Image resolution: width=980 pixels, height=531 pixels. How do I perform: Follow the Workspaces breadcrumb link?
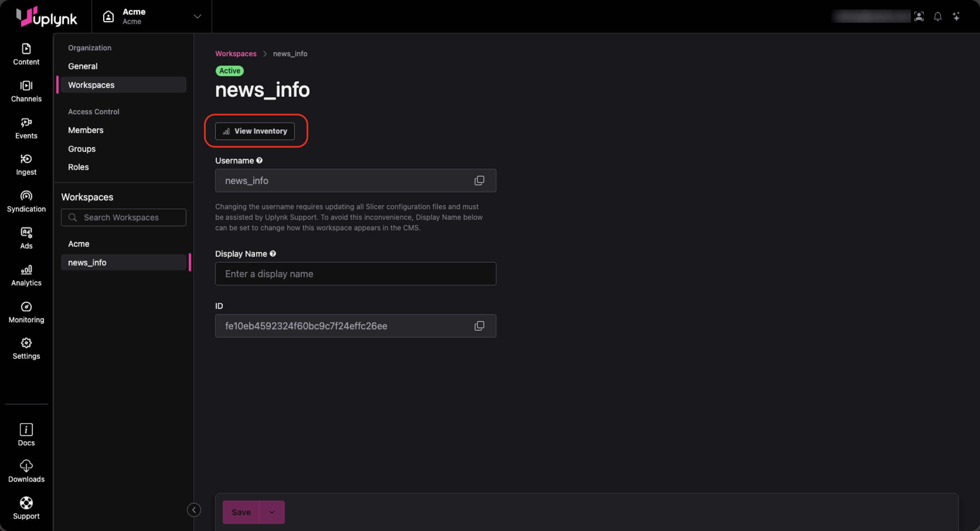click(236, 54)
